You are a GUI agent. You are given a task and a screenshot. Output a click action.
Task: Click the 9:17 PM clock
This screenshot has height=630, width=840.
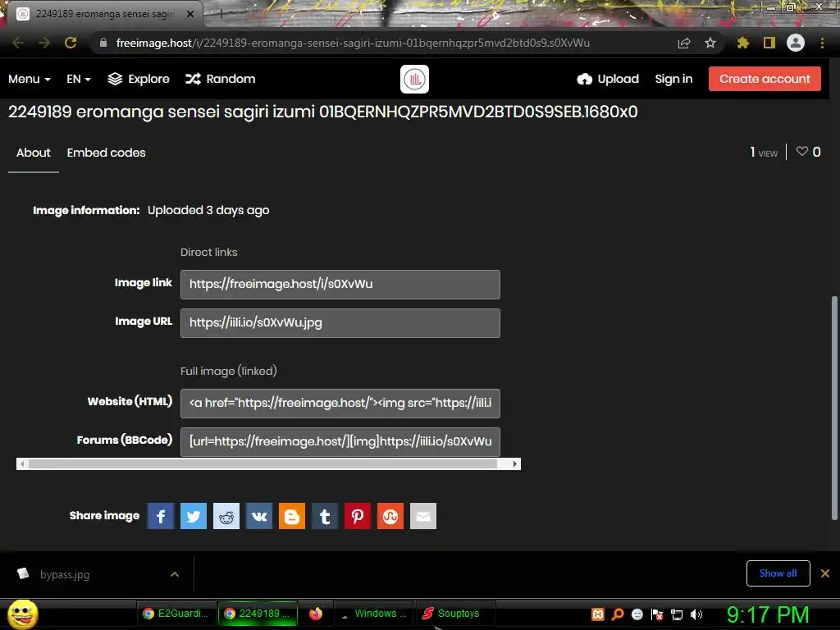click(768, 614)
